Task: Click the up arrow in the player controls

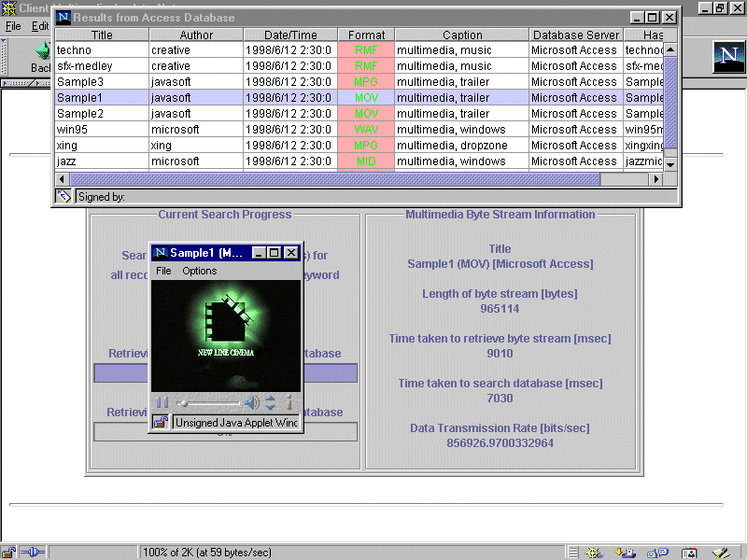Action: click(270, 399)
